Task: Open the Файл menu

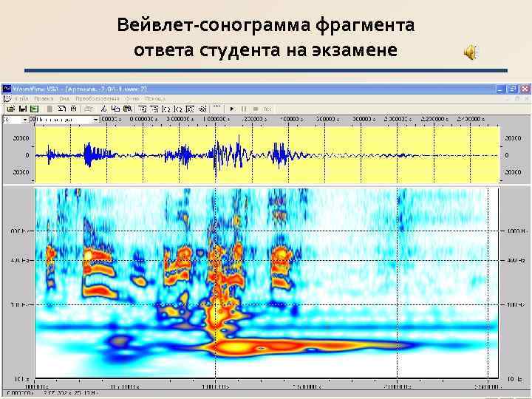Action: point(21,99)
